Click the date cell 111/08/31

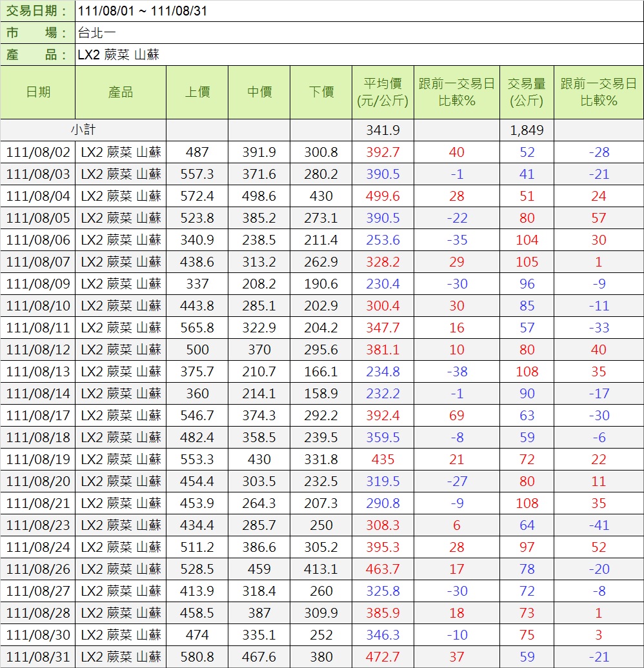[x=38, y=657]
